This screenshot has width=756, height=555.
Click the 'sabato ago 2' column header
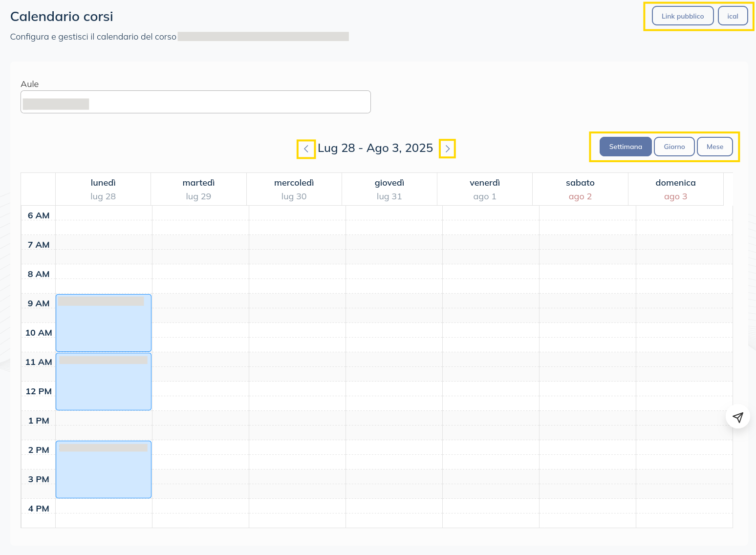580,189
